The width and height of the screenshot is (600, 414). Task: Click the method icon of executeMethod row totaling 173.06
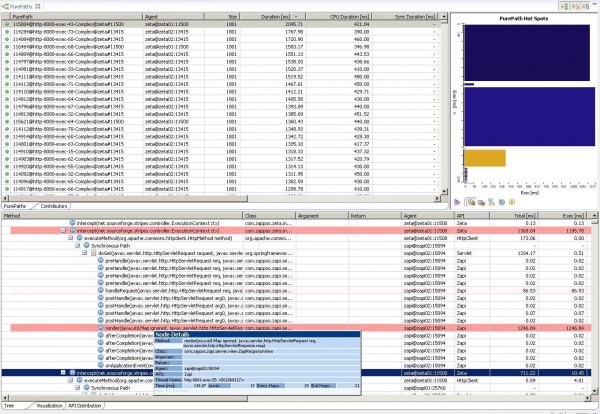80,238
